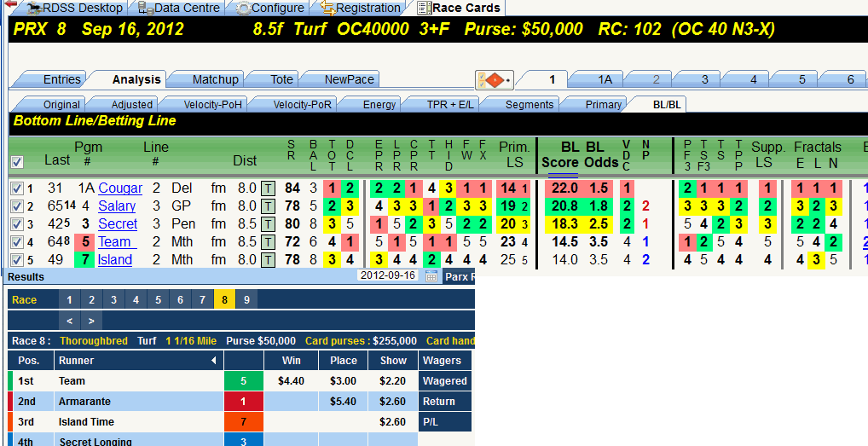Image resolution: width=868 pixels, height=446 pixels.
Task: Uncheck the checkbox for the Cougar row
Action: [x=16, y=189]
